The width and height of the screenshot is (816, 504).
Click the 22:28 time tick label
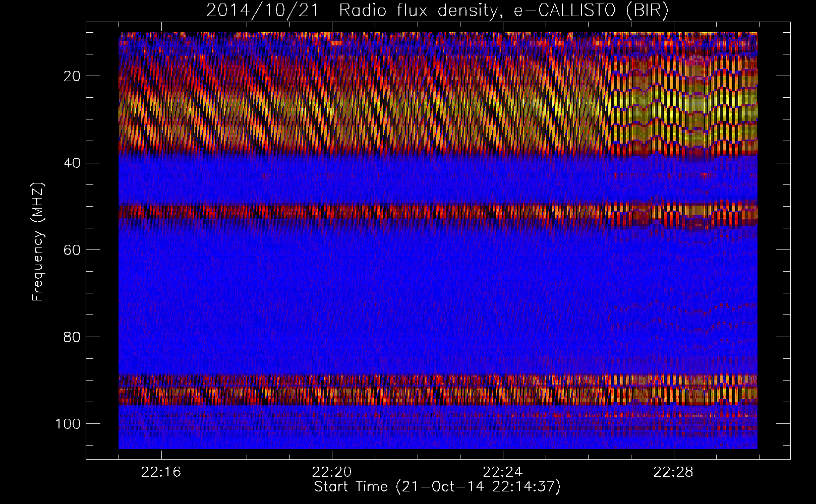click(673, 472)
